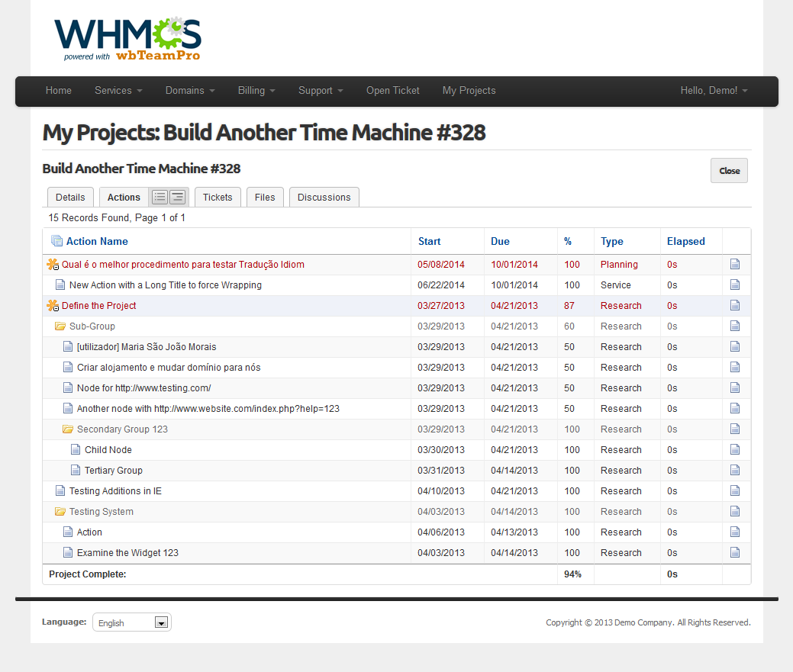The width and height of the screenshot is (793, 672).
Task: Click the Sub-Group folder icon
Action: click(x=60, y=326)
